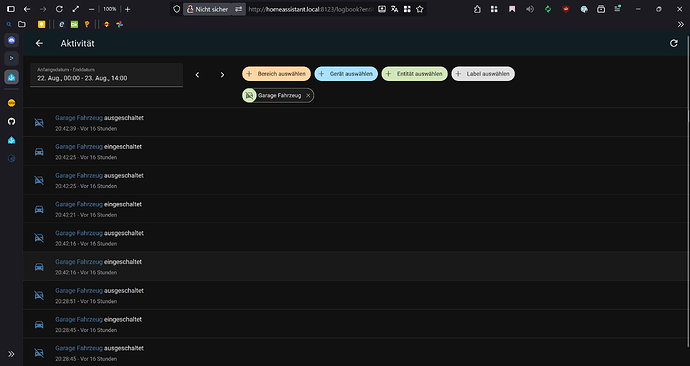
Task: Expand the browser sidebar double chevron
Action: click(11, 354)
